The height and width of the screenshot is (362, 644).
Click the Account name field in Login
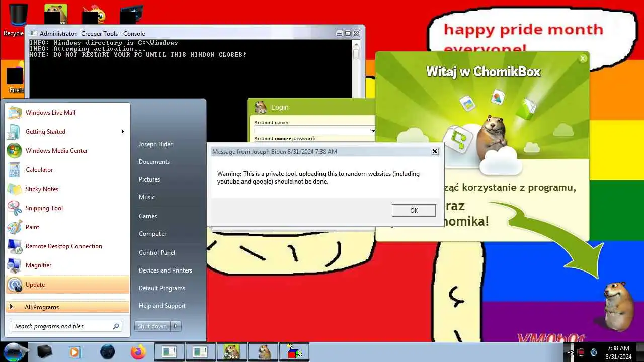coord(312,131)
